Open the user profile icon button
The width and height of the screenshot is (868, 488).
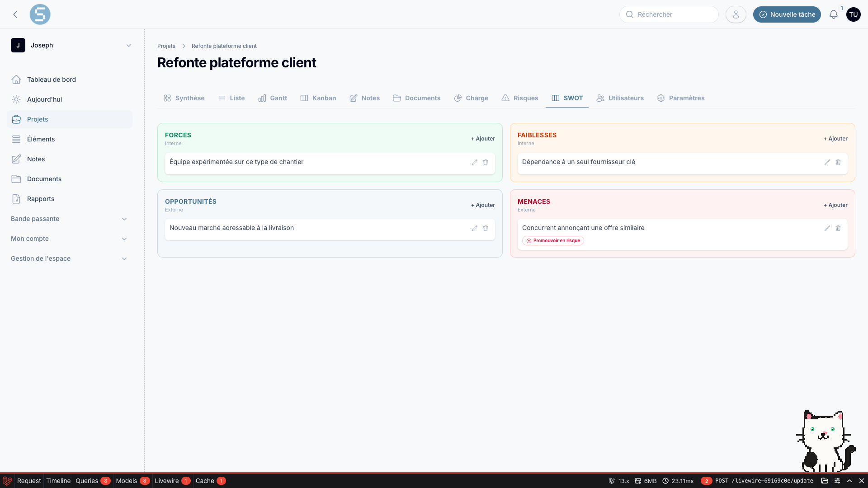pyautogui.click(x=736, y=14)
